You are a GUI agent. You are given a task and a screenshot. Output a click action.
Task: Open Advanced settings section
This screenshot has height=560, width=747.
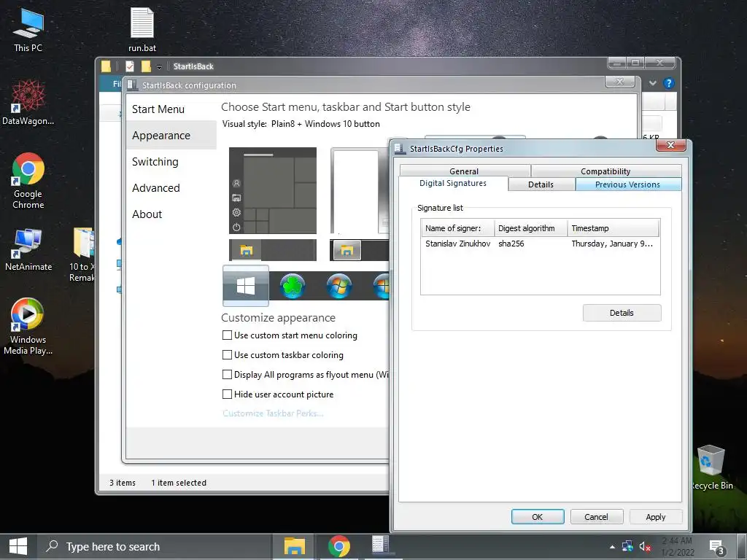click(x=156, y=187)
